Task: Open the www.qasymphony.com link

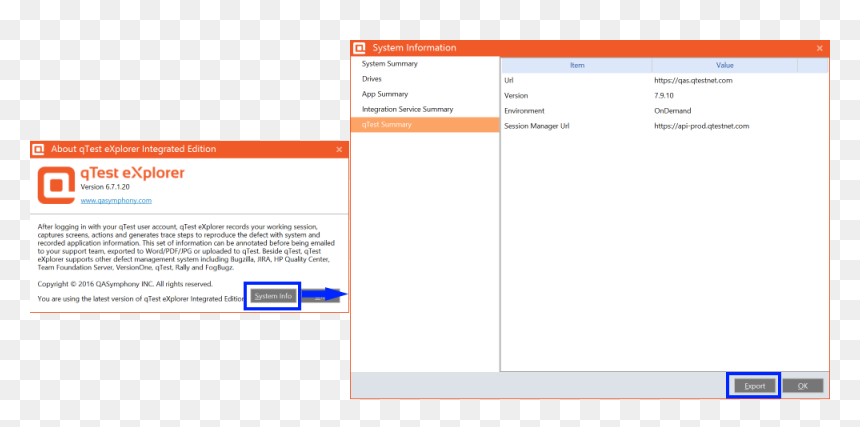Action: pos(116,201)
